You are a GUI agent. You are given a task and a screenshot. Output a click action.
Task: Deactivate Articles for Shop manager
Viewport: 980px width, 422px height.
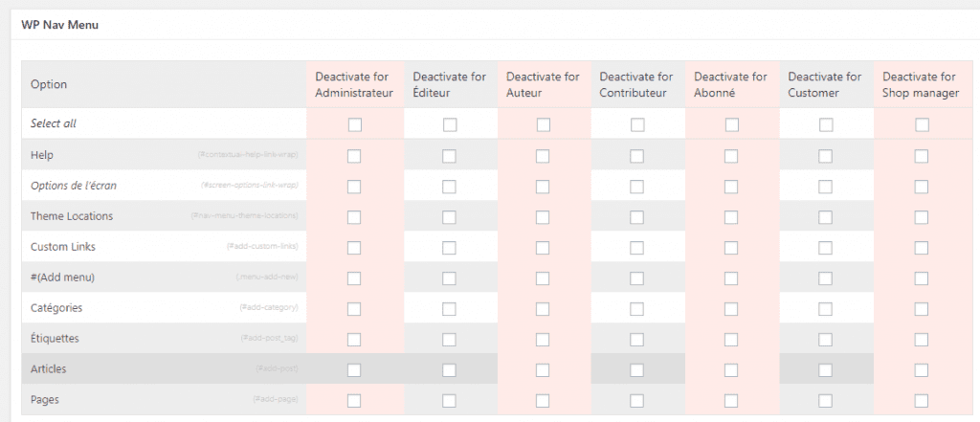coord(922,369)
